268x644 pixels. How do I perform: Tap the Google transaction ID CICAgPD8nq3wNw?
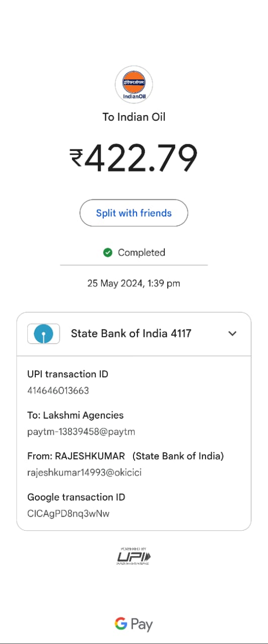click(x=69, y=514)
